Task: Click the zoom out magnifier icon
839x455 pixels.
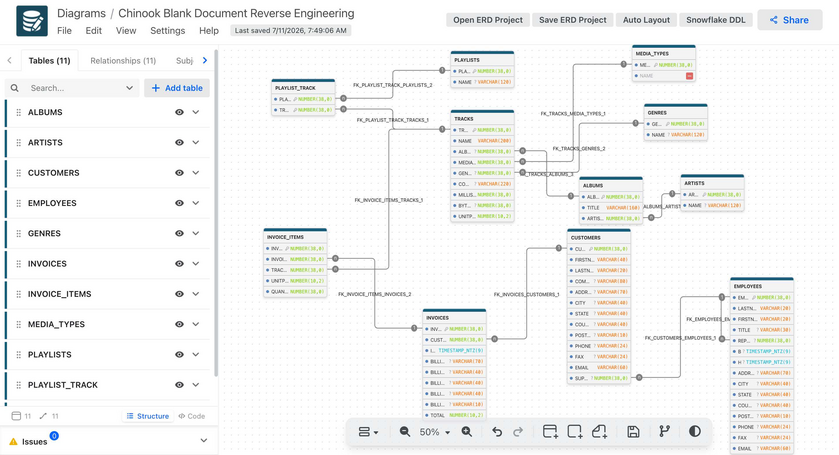Action: pos(405,431)
